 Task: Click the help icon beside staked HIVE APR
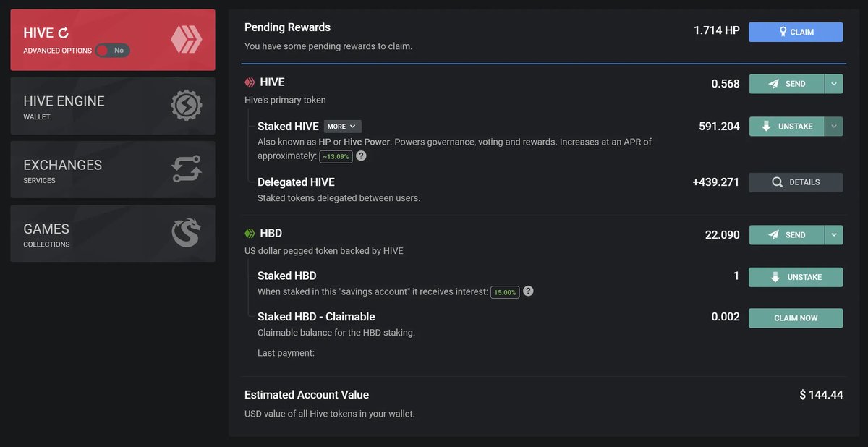click(x=361, y=156)
